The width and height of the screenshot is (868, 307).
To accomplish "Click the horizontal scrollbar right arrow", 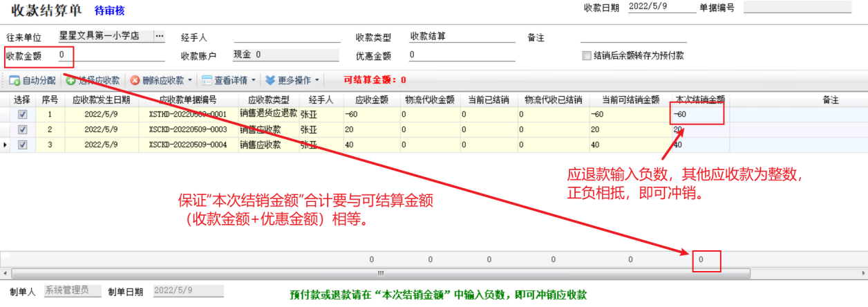I will tap(863, 273).
